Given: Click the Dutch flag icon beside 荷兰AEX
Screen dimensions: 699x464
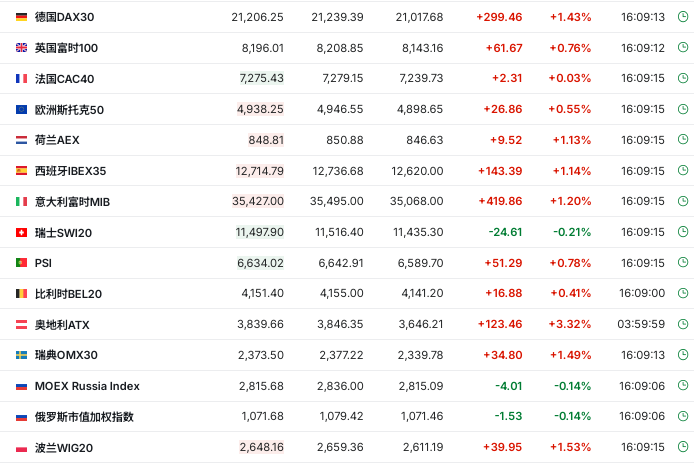Looking at the screenshot, I should coord(21,140).
